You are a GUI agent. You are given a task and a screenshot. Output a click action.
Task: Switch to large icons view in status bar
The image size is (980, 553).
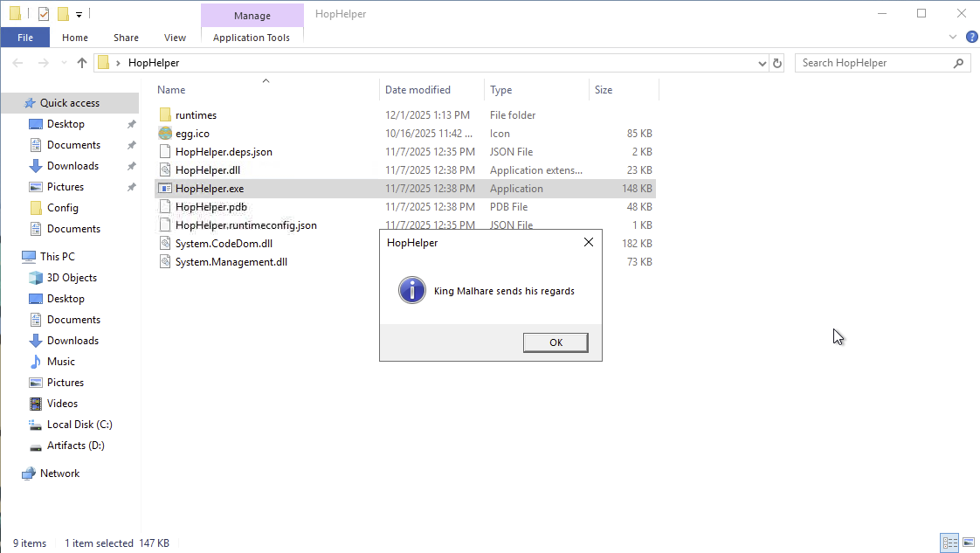coord(969,543)
